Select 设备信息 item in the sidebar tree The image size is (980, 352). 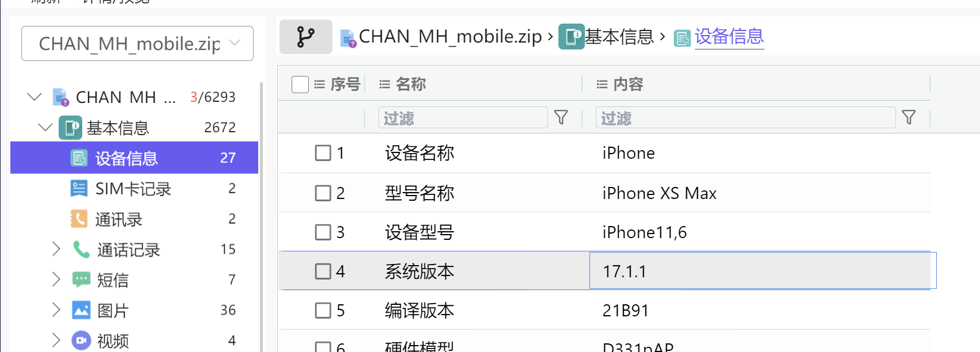[134, 158]
